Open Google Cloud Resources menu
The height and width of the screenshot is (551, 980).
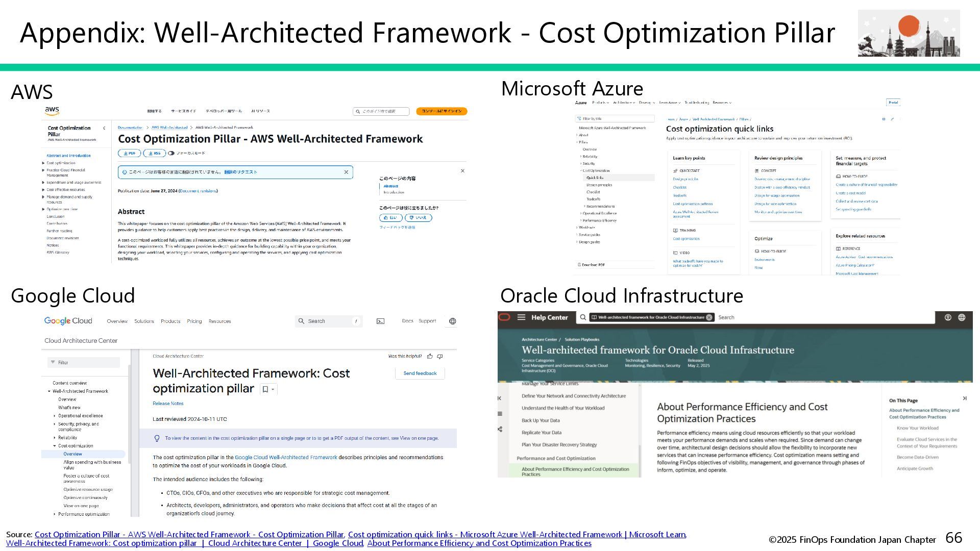coord(219,321)
